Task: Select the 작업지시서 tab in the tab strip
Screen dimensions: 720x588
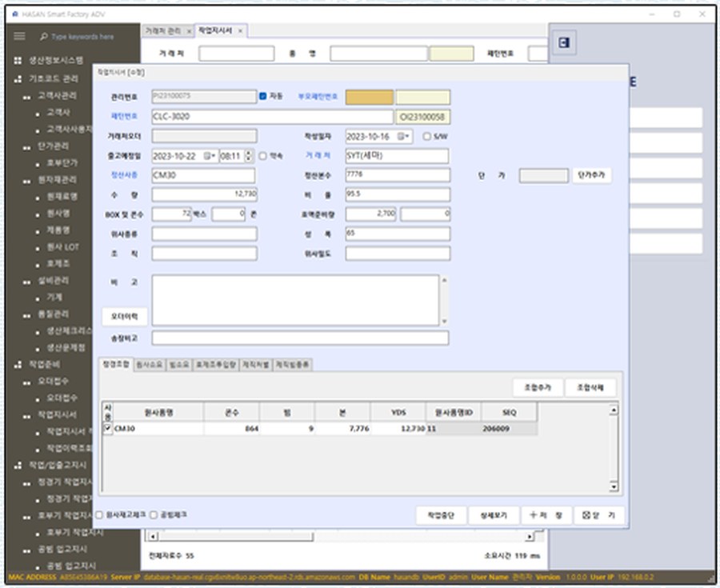Action: point(215,30)
